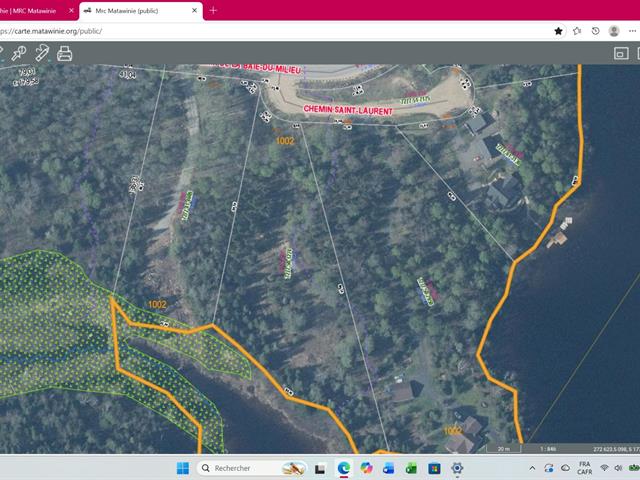Screen dimensions: 640x480
Task: Open Windows Start menu
Action: [x=183, y=468]
